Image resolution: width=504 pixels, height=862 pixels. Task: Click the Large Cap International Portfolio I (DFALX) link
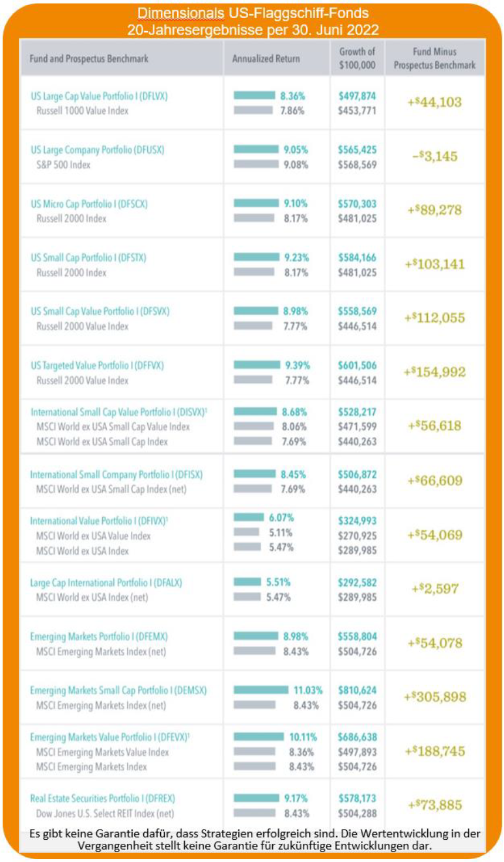click(x=106, y=582)
